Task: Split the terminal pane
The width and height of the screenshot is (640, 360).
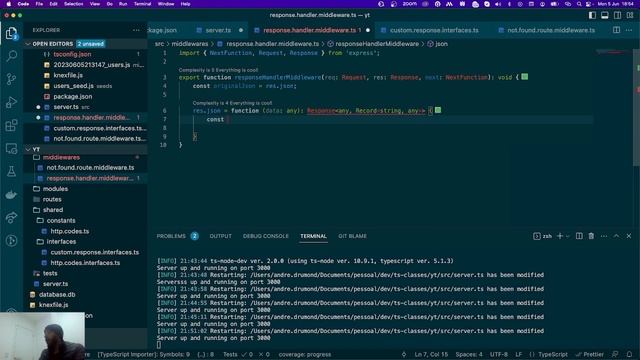Action: click(579, 236)
